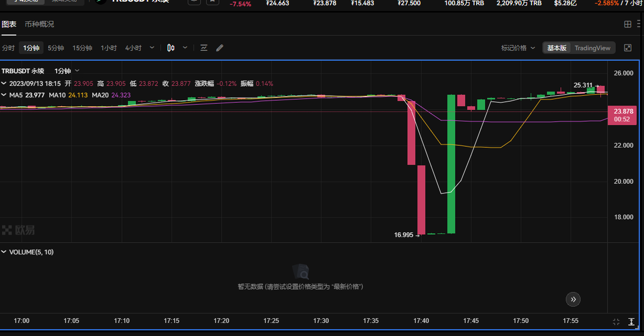This screenshot has width=644, height=336.
Task: Open the chart style dropdown arrow
Action: (x=185, y=48)
